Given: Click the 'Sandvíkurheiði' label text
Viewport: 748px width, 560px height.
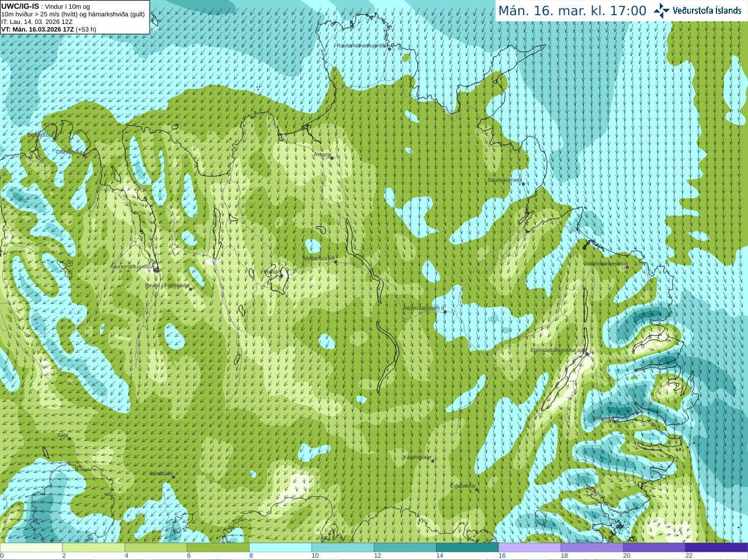Looking at the screenshot, I should click(505, 180).
